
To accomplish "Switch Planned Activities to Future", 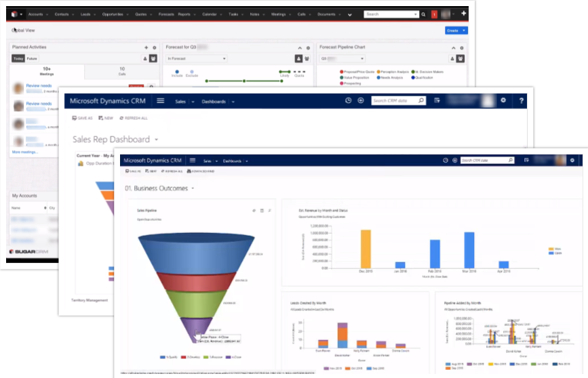I will (x=32, y=58).
